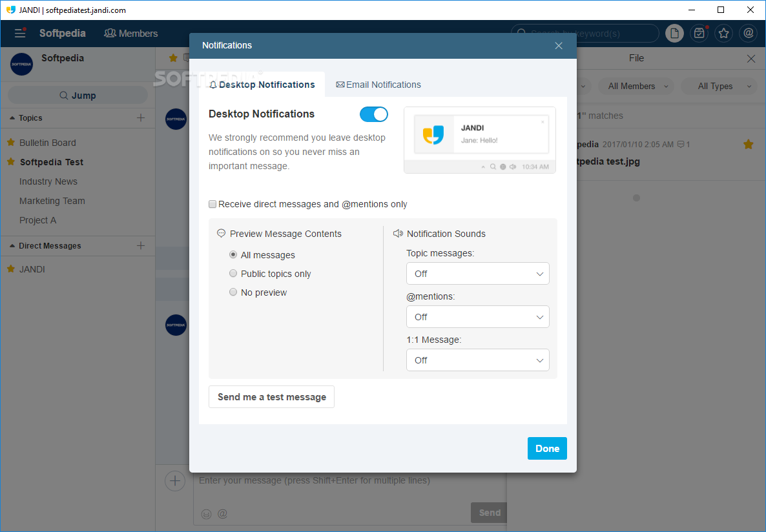Open the starred items icon in the header
This screenshot has width=766, height=532.
[723, 33]
